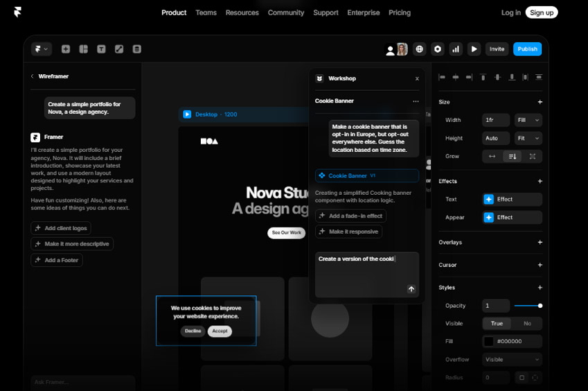Screen dimensions: 588x391
Task: Click the align bottom icon
Action: coord(512,78)
